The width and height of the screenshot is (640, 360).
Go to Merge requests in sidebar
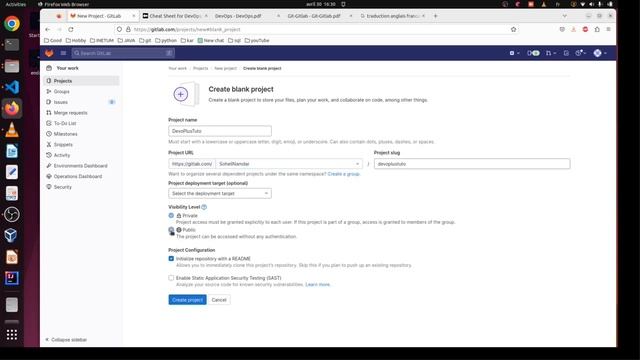coord(81,113)
